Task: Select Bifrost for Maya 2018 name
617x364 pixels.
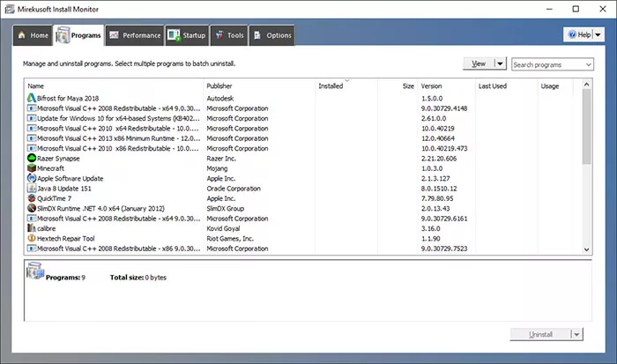Action: pos(68,99)
